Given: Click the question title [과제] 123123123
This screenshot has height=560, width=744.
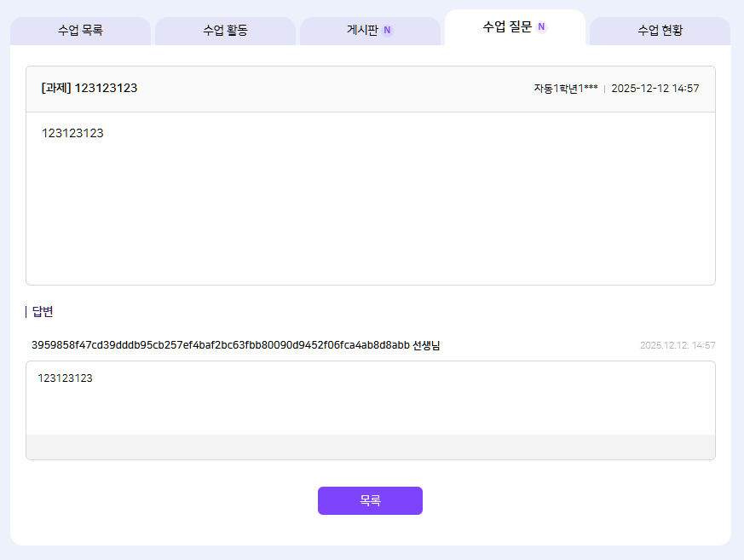Looking at the screenshot, I should pos(89,89).
